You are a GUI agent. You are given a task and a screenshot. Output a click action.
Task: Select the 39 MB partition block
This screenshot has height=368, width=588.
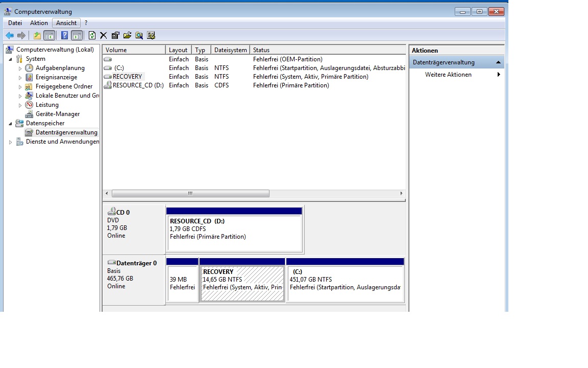182,280
